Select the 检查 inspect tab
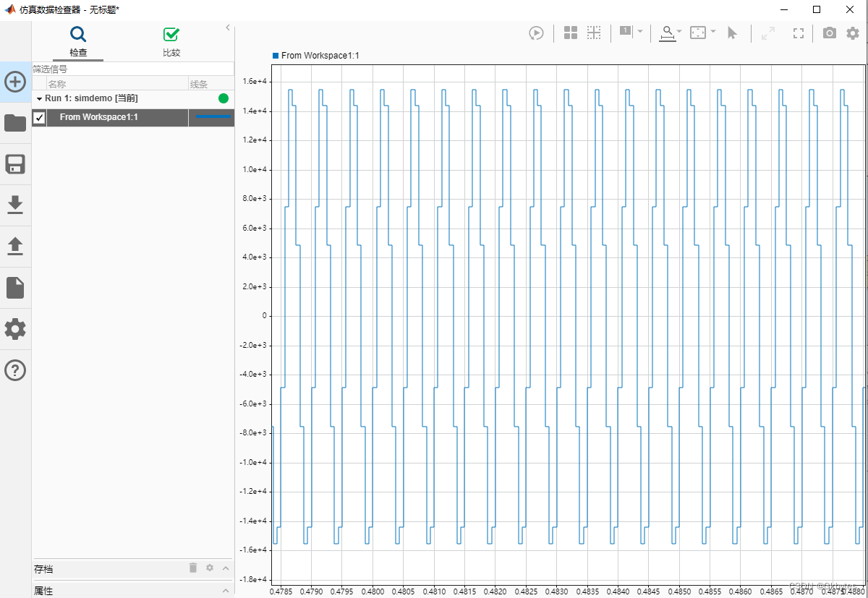This screenshot has width=868, height=598. [78, 42]
